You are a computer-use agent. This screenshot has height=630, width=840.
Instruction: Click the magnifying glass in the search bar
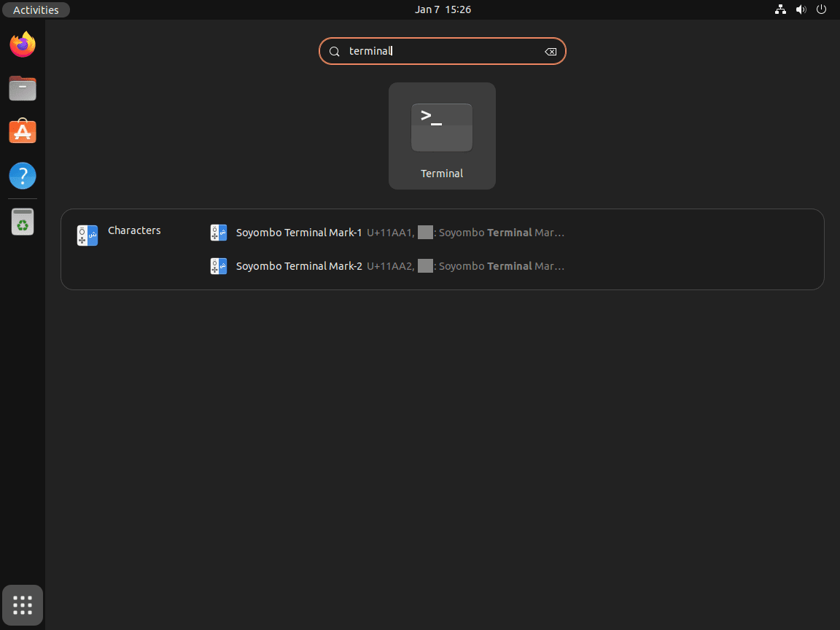(x=334, y=51)
